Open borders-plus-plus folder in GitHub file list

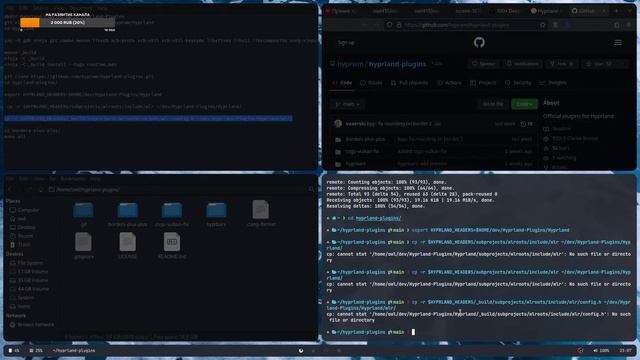[x=365, y=139]
